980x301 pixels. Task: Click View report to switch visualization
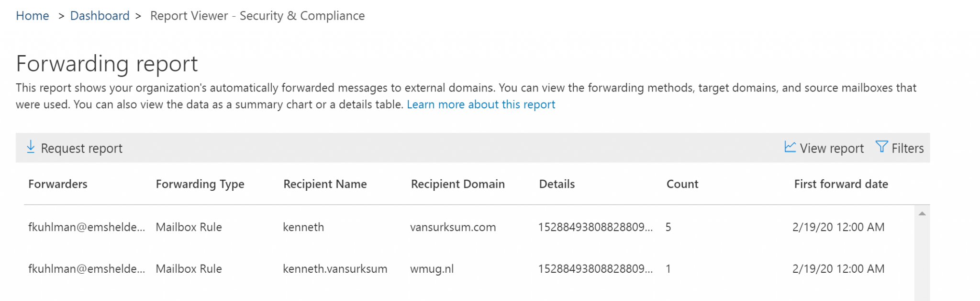pyautogui.click(x=832, y=148)
